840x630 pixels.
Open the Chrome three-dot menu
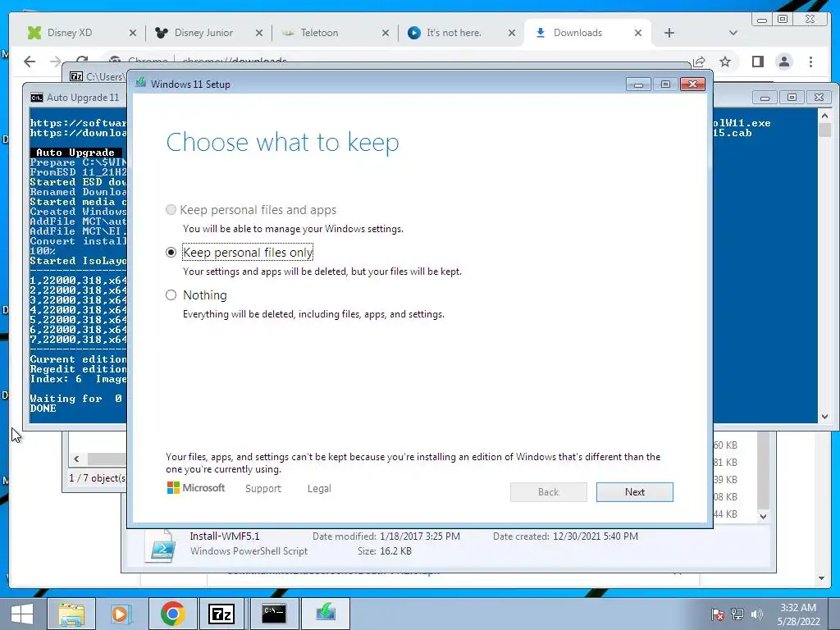[x=811, y=62]
